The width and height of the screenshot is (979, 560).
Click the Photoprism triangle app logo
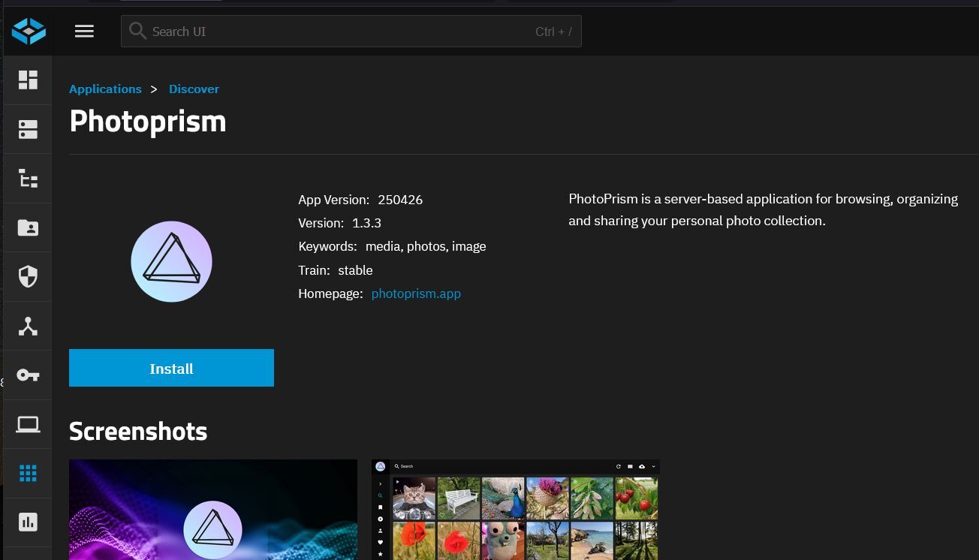point(171,261)
